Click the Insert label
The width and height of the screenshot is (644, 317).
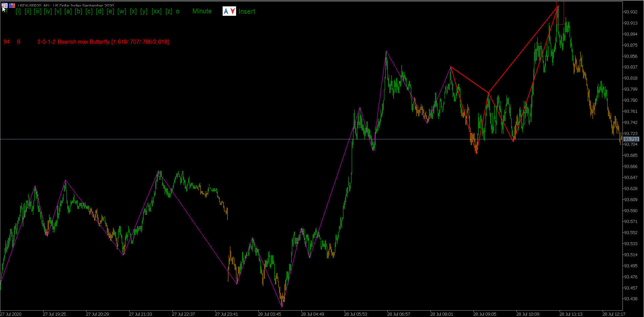pyautogui.click(x=247, y=11)
